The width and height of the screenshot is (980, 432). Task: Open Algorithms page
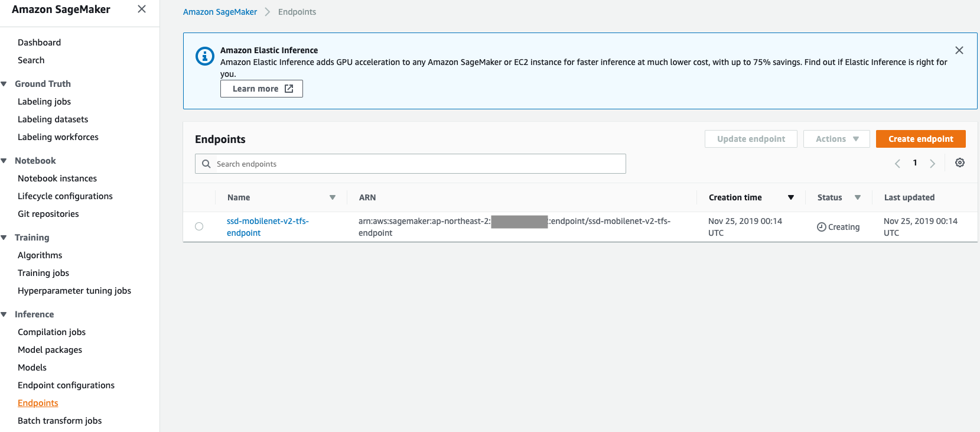[40, 255]
